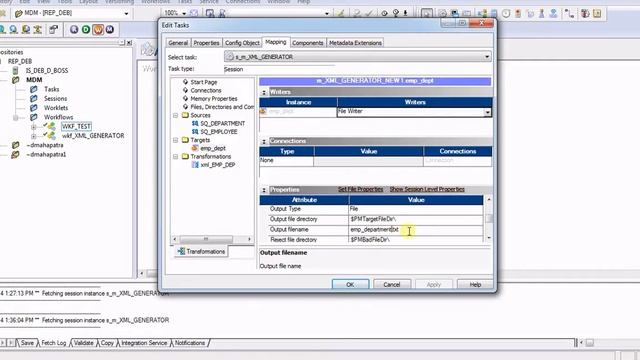Click Show Session Level Properties link
640x360 pixels.
click(x=427, y=189)
